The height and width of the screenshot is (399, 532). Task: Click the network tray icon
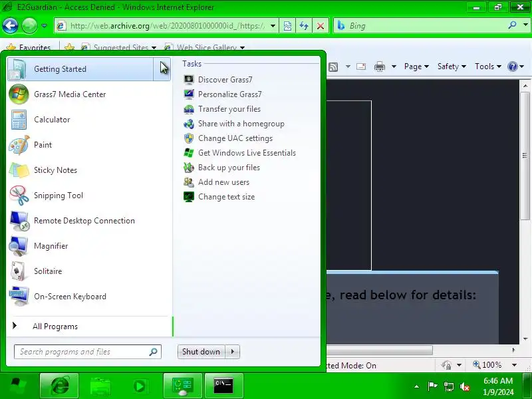pyautogui.click(x=448, y=386)
